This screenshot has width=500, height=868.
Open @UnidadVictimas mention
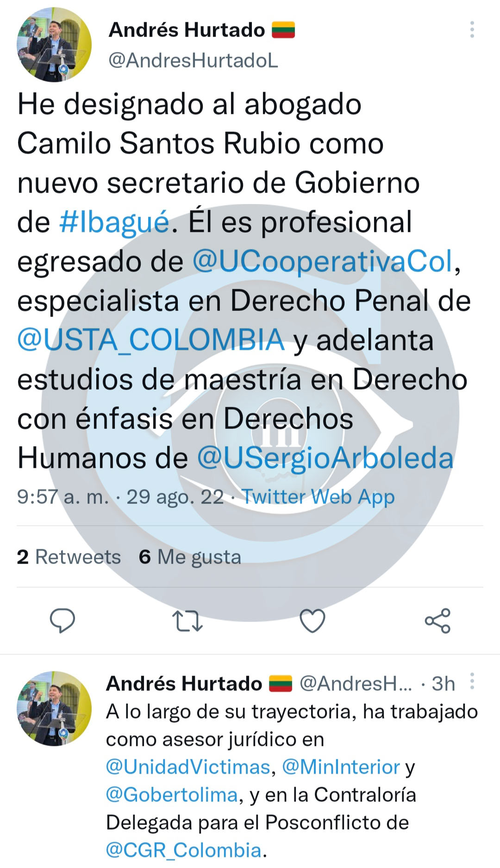[188, 767]
